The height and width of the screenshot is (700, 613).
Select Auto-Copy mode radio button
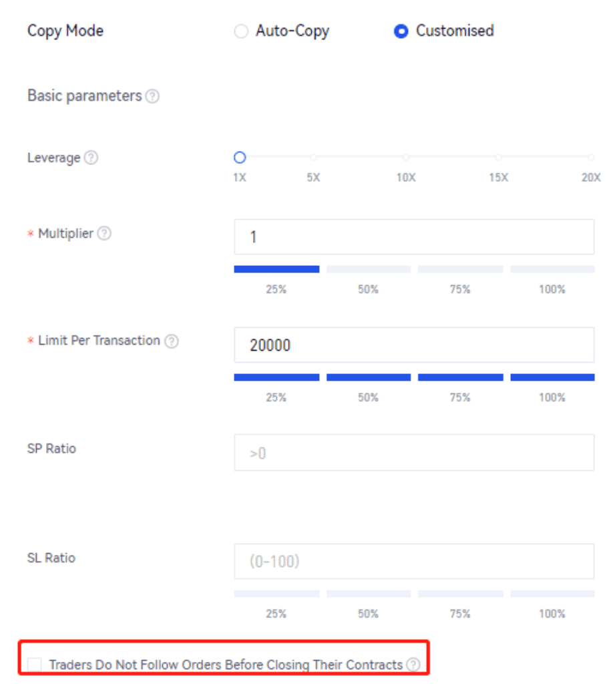[241, 31]
